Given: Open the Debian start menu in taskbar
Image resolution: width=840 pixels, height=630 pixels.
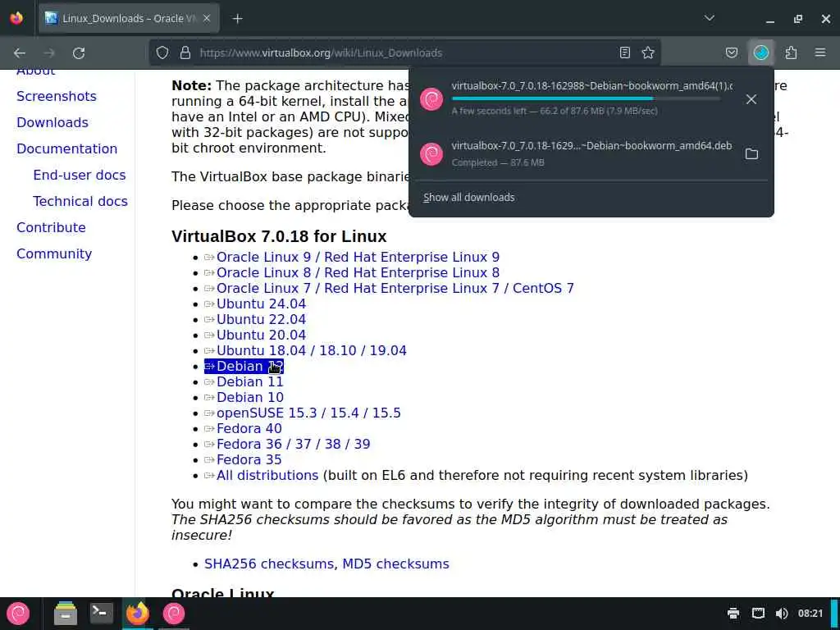Looking at the screenshot, I should coord(18,614).
